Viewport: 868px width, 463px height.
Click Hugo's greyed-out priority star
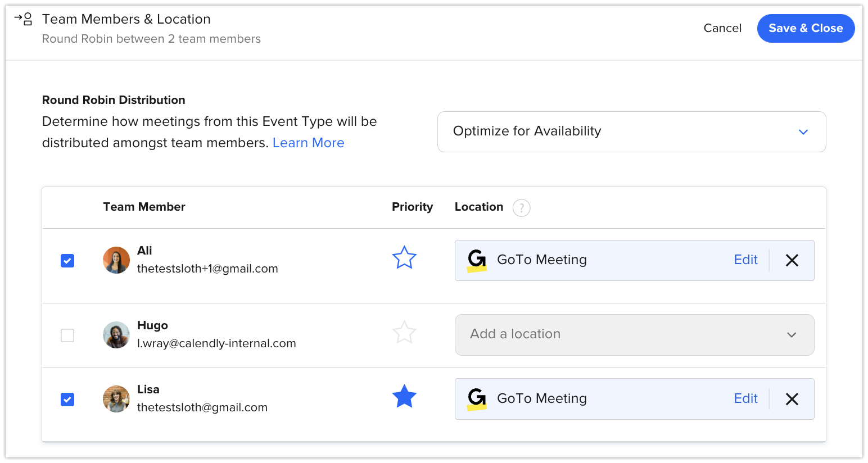(x=404, y=333)
